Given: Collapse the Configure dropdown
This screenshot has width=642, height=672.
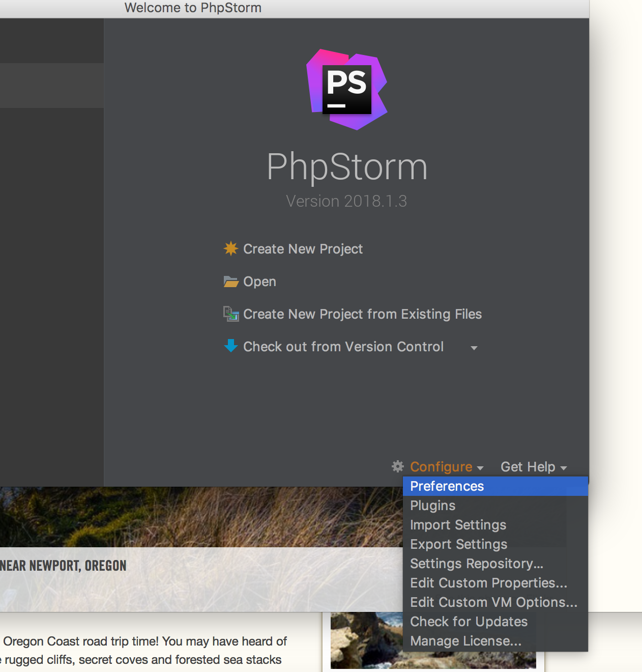Looking at the screenshot, I should point(447,467).
